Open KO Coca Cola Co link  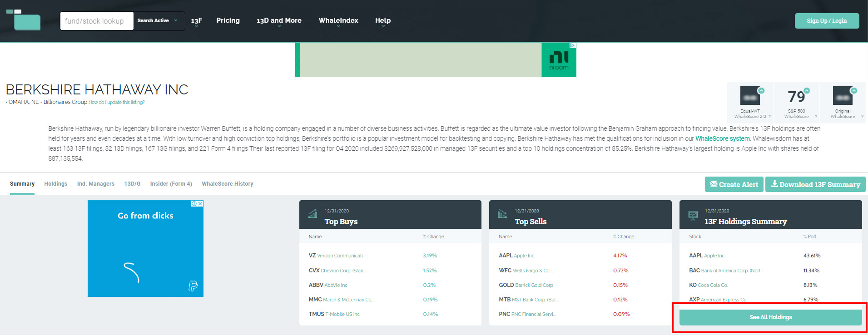[708, 285]
